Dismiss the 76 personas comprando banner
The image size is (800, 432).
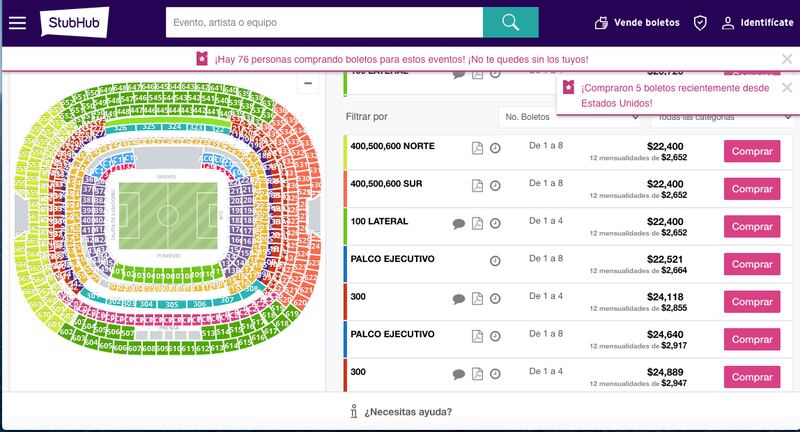pyautogui.click(x=787, y=59)
